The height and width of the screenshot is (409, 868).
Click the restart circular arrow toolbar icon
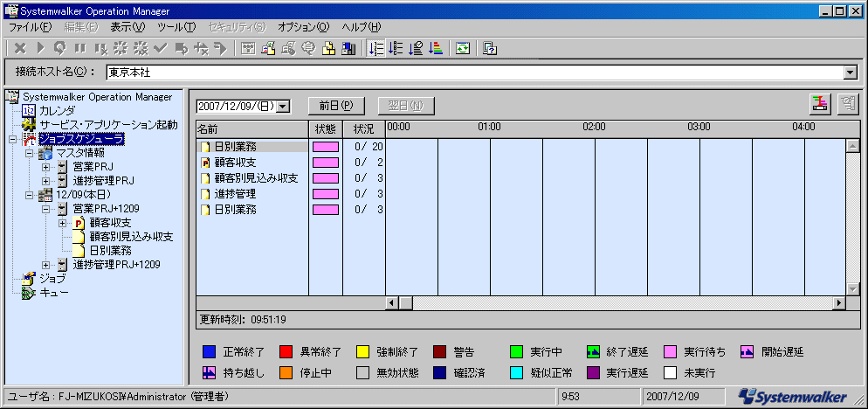(x=60, y=49)
